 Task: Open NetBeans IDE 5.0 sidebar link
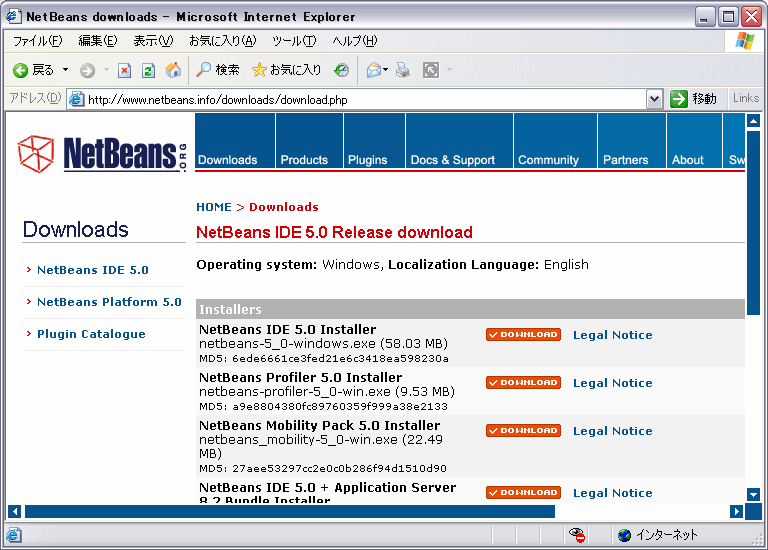tap(93, 270)
